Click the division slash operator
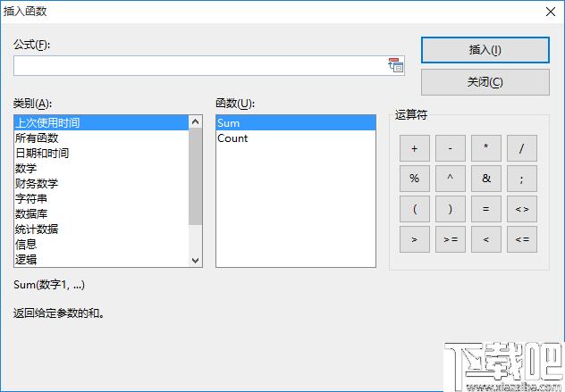565x392 pixels. (x=521, y=148)
